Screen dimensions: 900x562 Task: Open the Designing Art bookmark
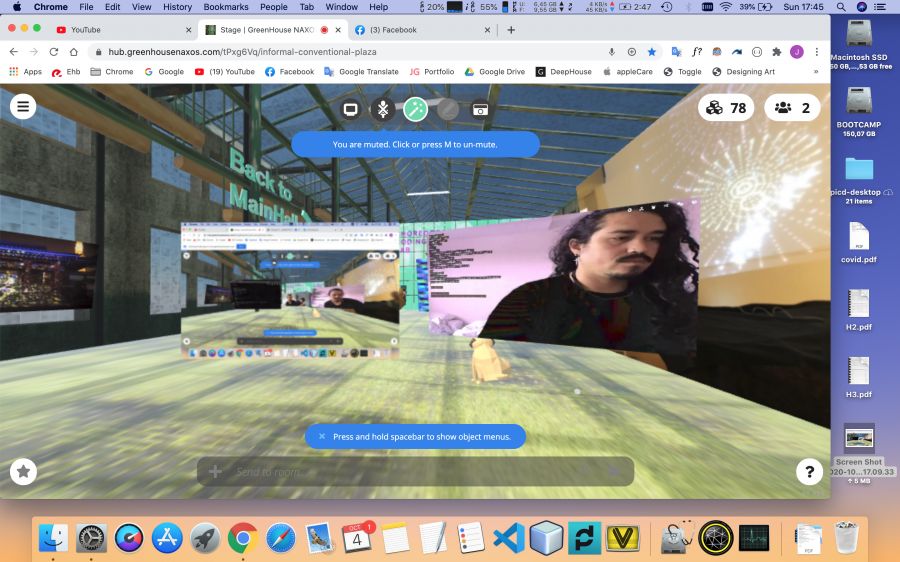(743, 72)
